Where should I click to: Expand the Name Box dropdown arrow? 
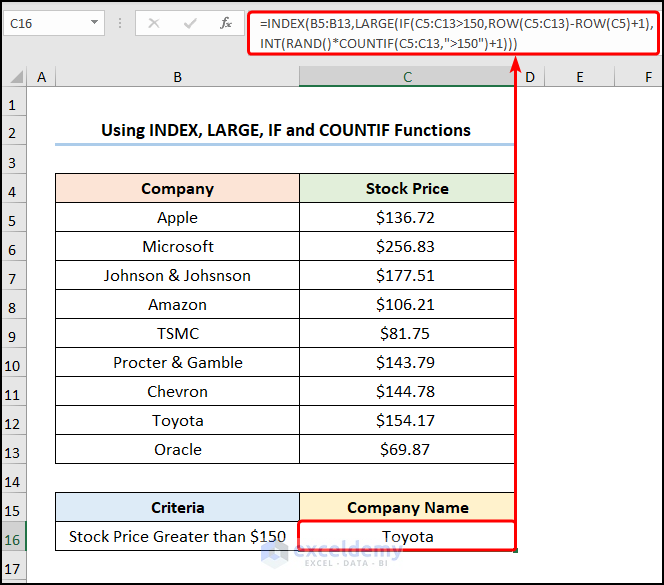(x=94, y=23)
